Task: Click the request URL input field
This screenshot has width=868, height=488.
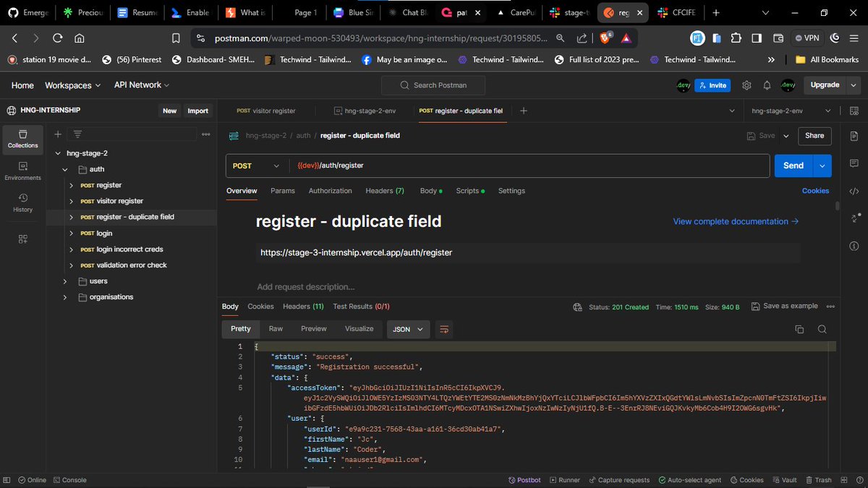Action: tap(529, 166)
